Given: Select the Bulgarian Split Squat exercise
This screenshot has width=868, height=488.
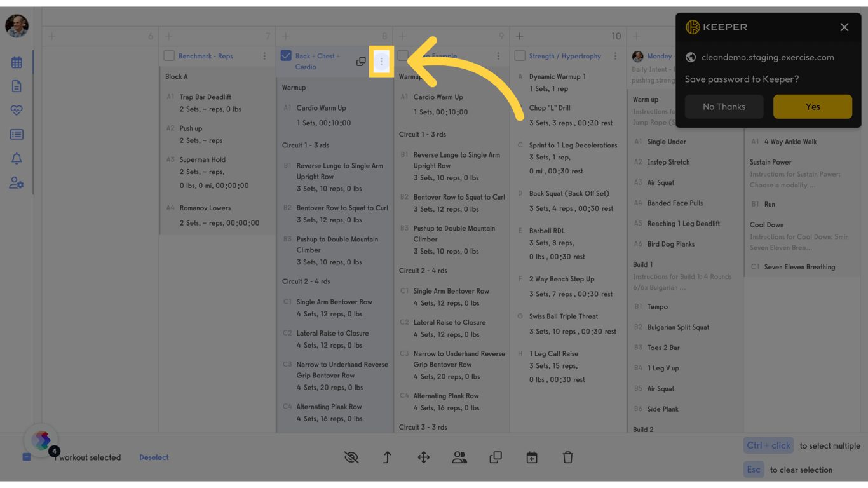Looking at the screenshot, I should click(x=678, y=327).
